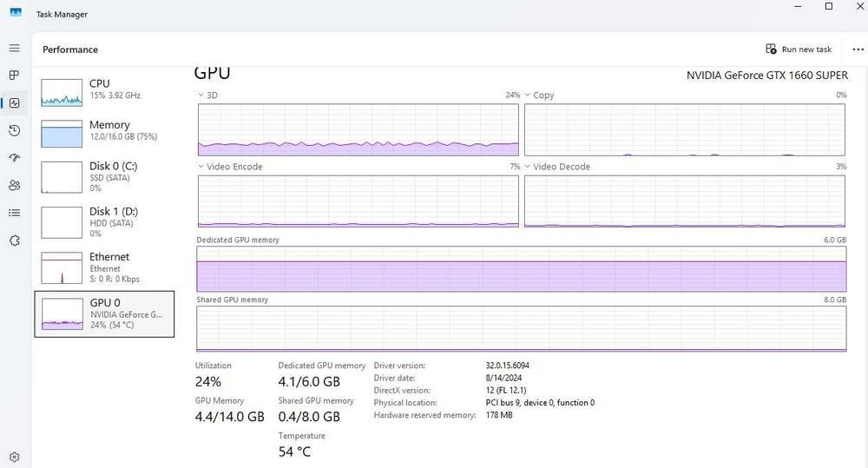
Task: Open the Startup apps page icon
Action: tap(14, 158)
